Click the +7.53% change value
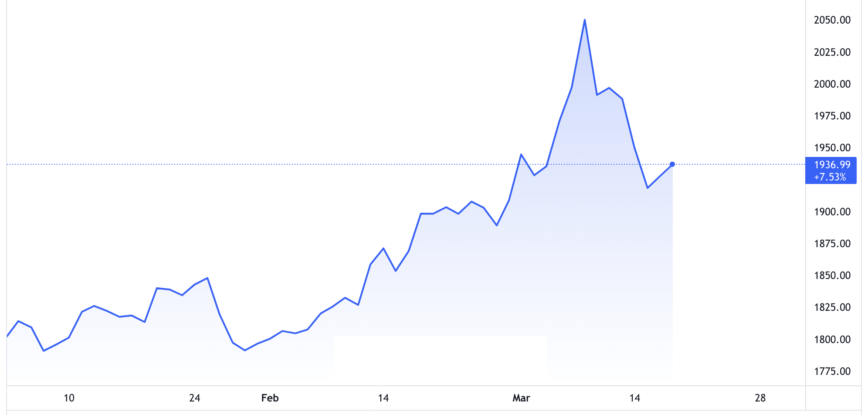The width and height of the screenshot is (868, 415). click(830, 177)
